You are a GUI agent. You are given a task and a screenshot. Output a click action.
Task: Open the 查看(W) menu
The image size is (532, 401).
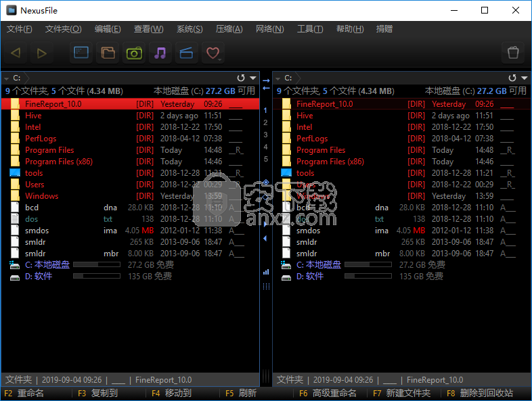149,29
